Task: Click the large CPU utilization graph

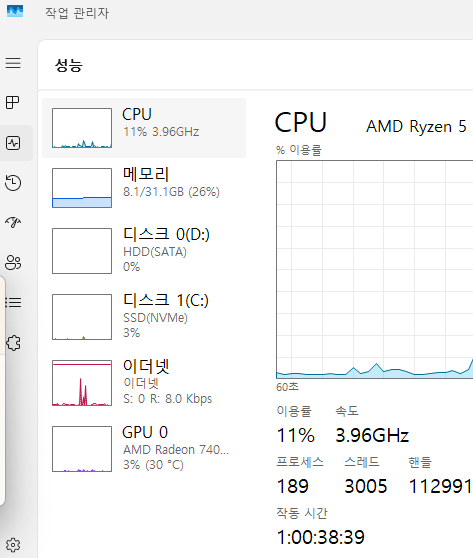Action: pyautogui.click(x=374, y=269)
